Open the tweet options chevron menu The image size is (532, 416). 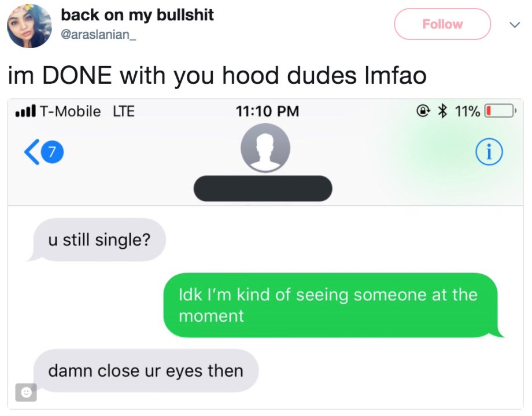pos(515,25)
